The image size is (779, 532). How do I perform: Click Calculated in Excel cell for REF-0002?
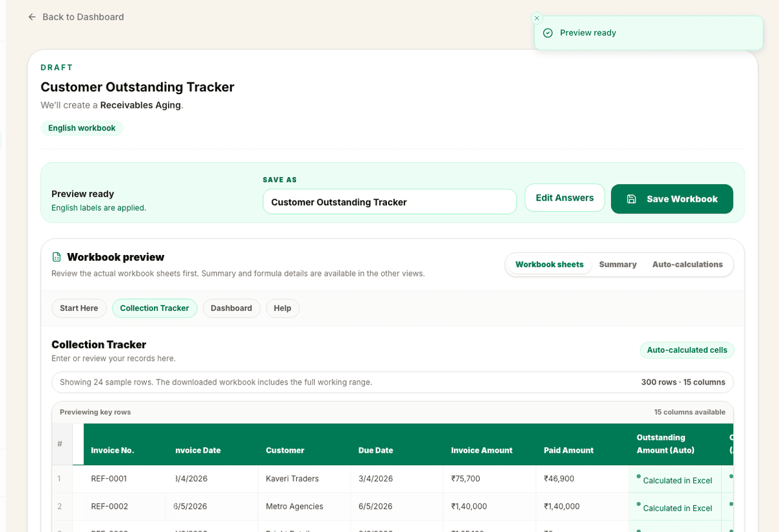point(675,508)
